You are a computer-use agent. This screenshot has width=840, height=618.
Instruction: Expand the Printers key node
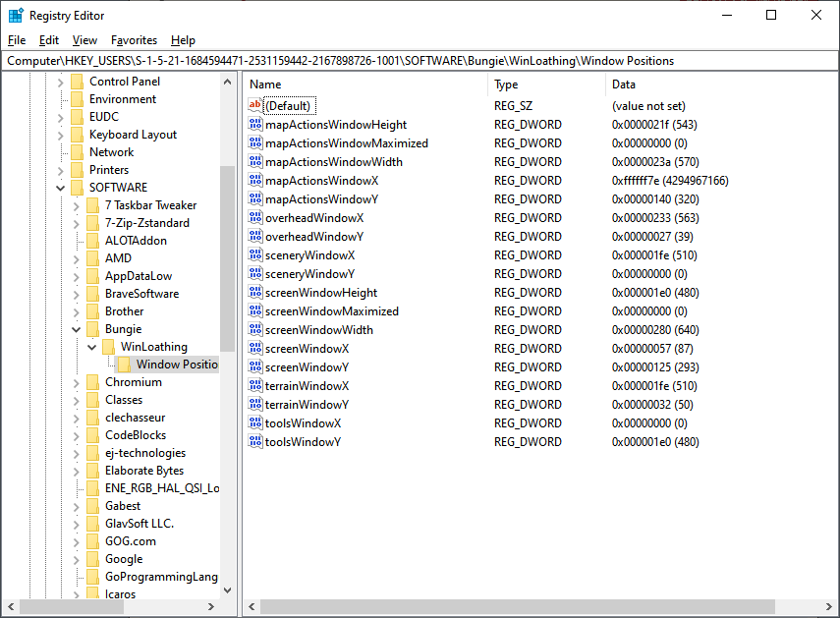(61, 170)
